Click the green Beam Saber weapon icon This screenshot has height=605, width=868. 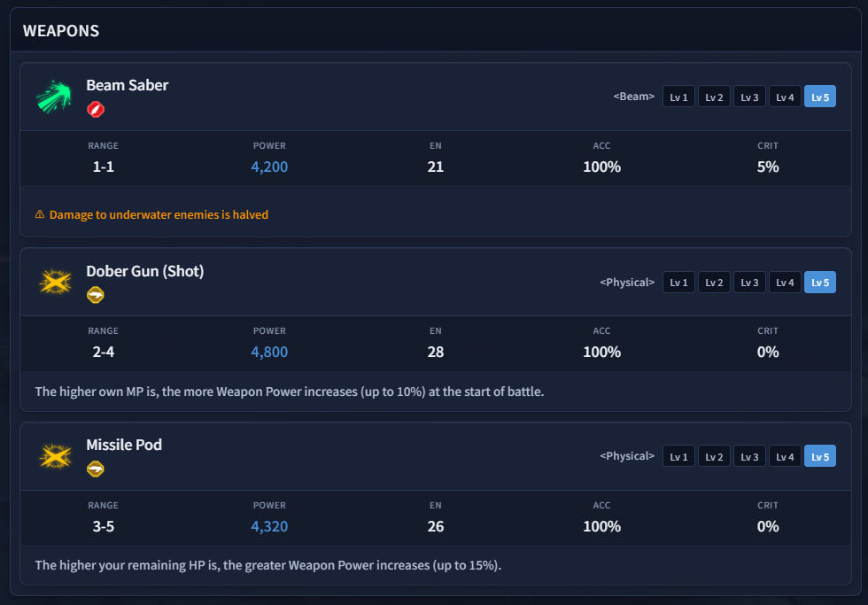[54, 97]
